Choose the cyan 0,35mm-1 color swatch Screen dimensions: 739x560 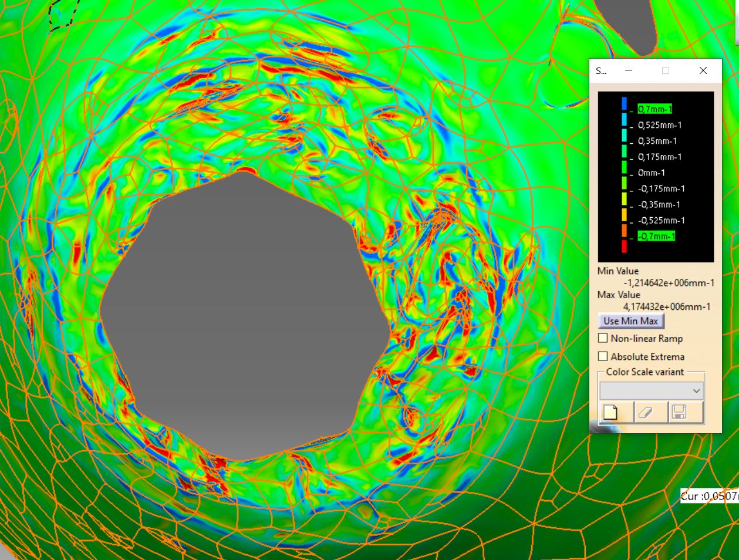(x=624, y=135)
